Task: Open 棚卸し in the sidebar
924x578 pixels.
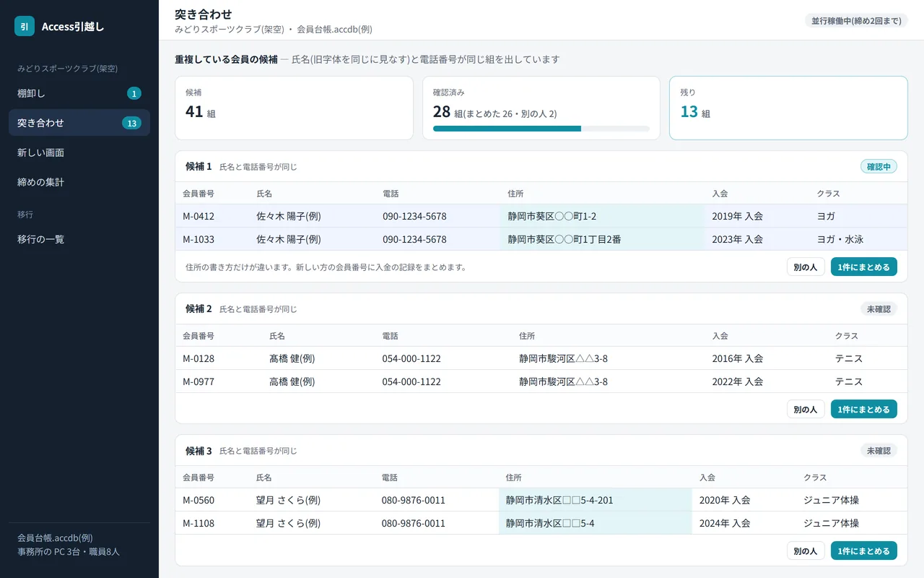Action: tap(79, 93)
